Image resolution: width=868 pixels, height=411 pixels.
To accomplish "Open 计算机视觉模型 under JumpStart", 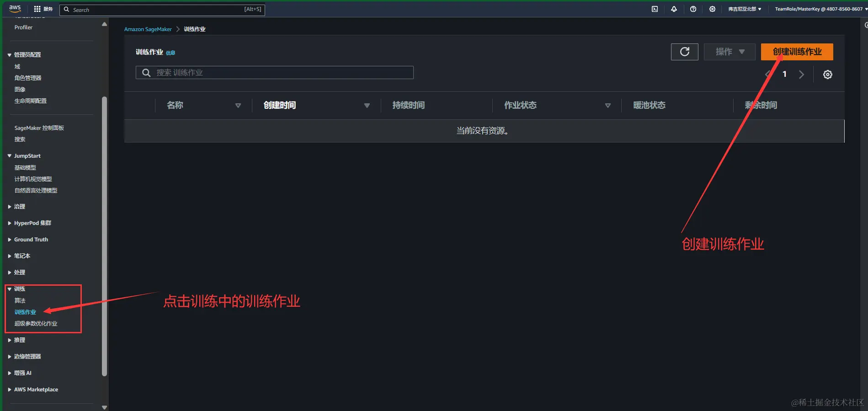I will [33, 179].
